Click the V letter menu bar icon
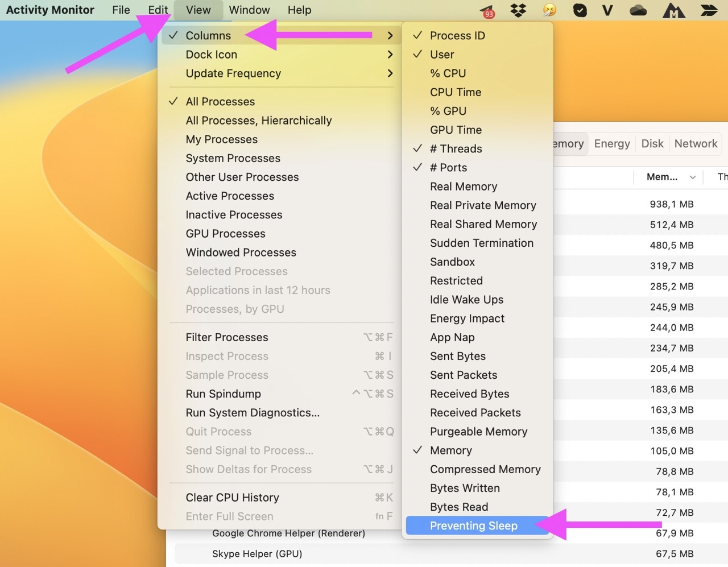 point(607,10)
